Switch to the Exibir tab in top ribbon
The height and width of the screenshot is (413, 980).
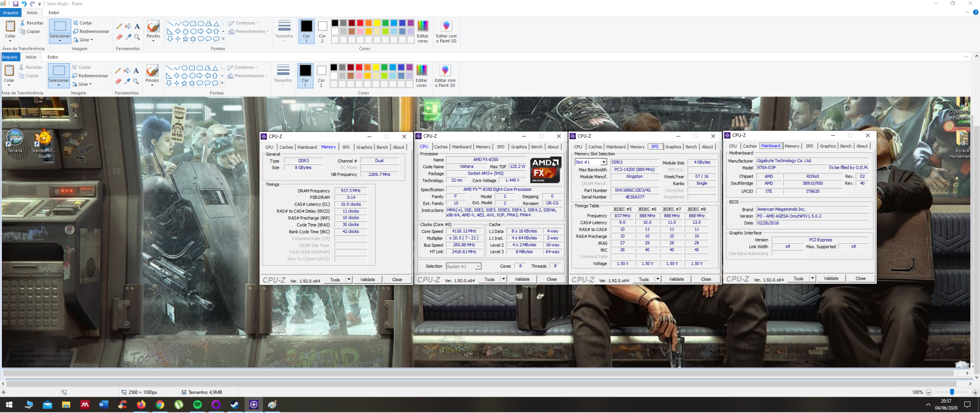click(x=54, y=13)
